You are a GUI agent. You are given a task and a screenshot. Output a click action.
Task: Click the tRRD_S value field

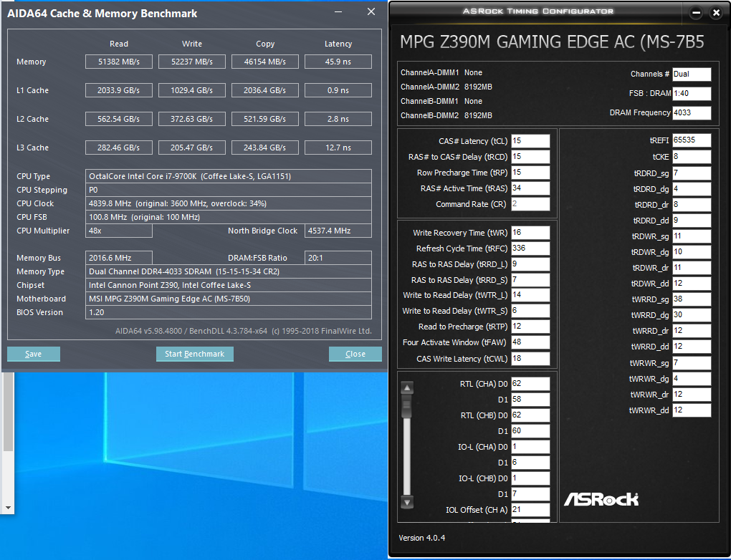(x=530, y=280)
